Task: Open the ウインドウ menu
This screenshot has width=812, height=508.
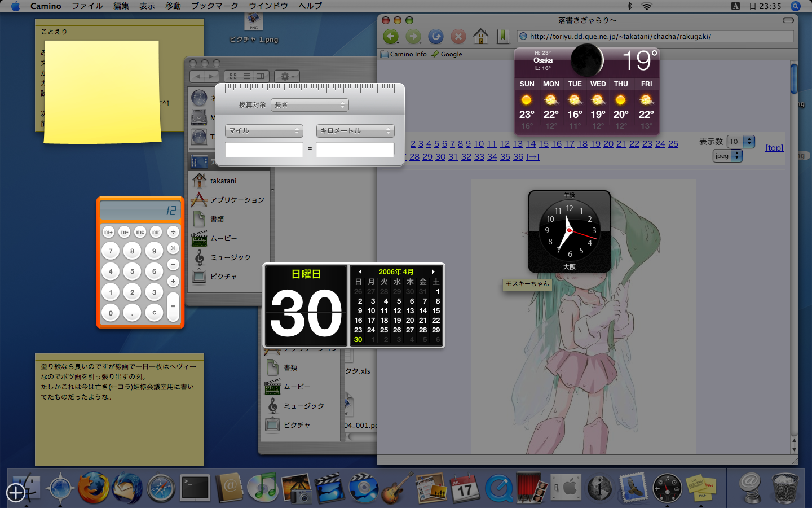Action: 268,6
